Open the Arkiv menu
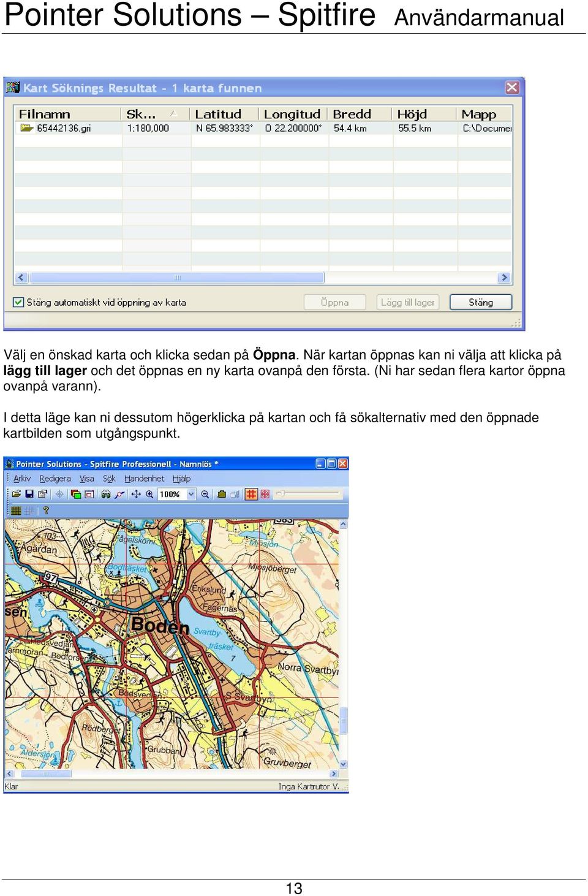588x896 pixels. point(22,479)
